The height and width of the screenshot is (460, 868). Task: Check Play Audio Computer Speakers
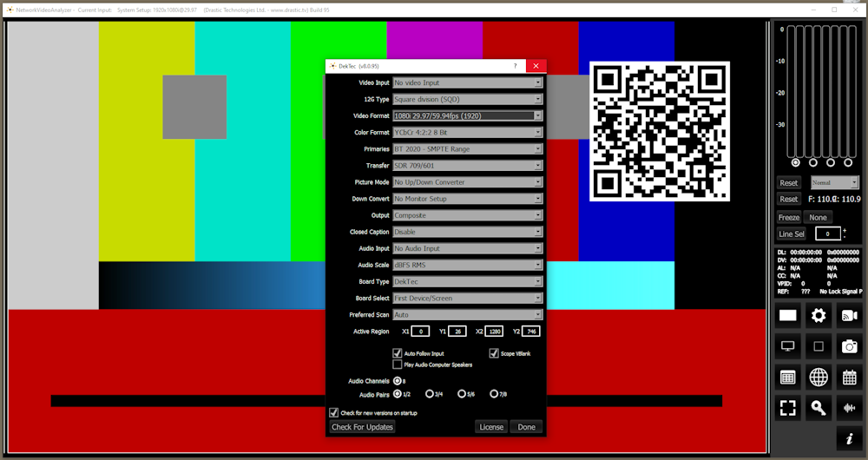click(397, 365)
